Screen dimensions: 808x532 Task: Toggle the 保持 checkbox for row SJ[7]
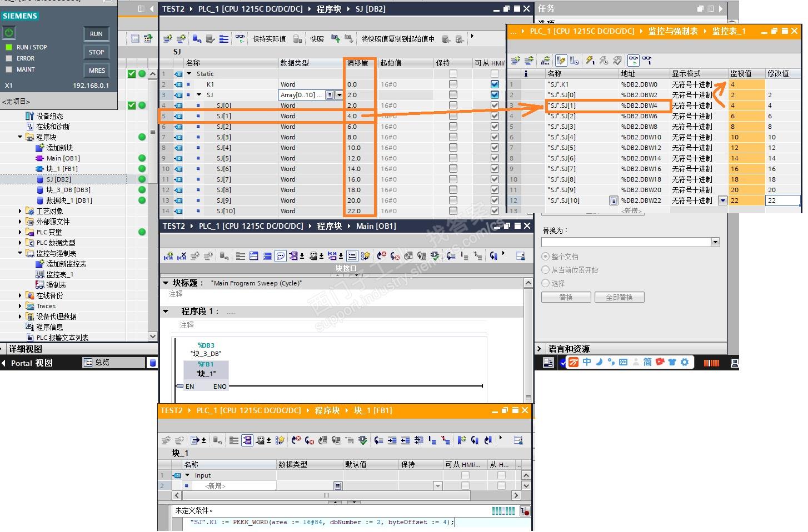(453, 179)
